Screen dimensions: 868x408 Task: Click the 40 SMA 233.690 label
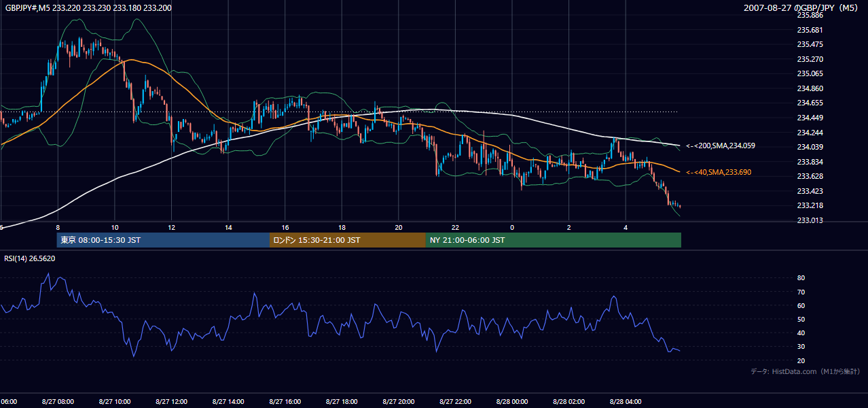[719, 173]
